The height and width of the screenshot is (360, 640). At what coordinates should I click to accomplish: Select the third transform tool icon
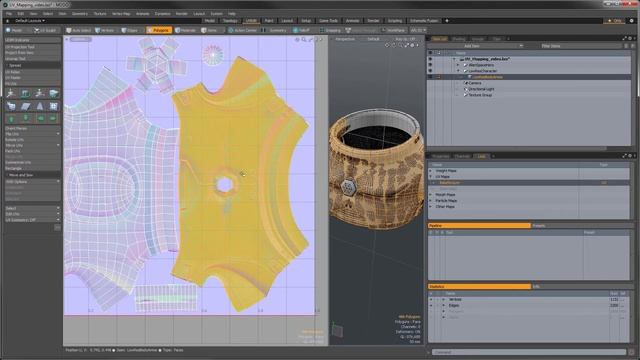(40, 93)
